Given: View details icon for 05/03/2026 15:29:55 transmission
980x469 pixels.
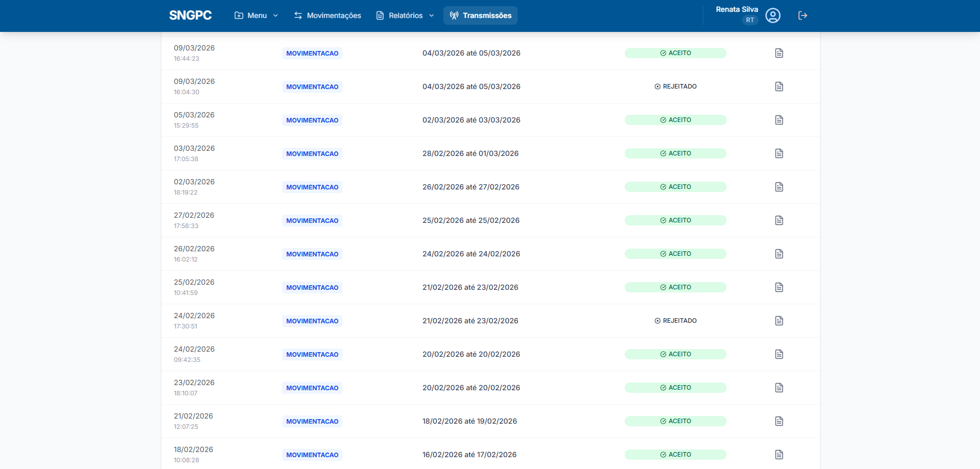Looking at the screenshot, I should coord(779,120).
